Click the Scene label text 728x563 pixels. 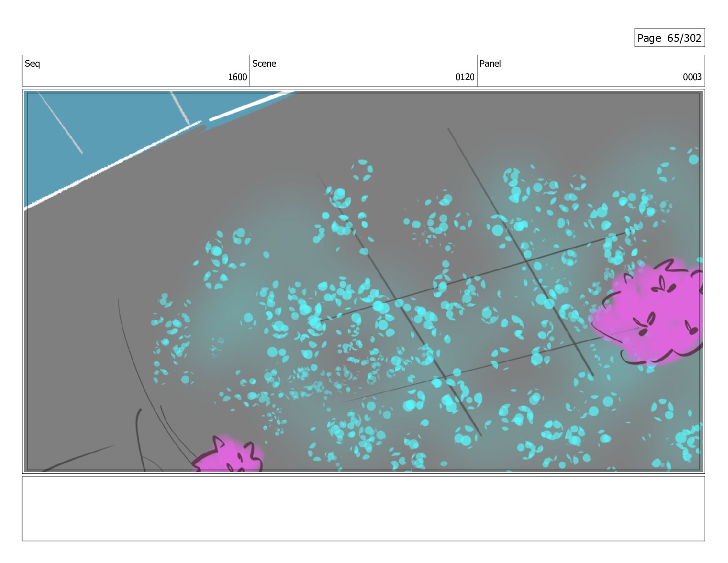pos(264,63)
